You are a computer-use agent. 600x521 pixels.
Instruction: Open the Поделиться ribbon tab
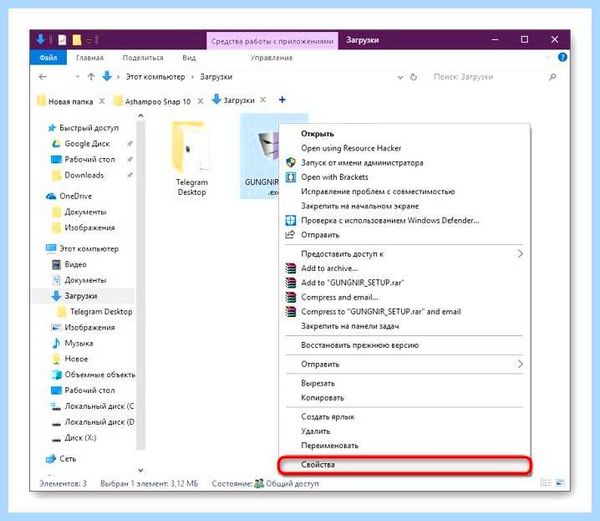pyautogui.click(x=143, y=57)
